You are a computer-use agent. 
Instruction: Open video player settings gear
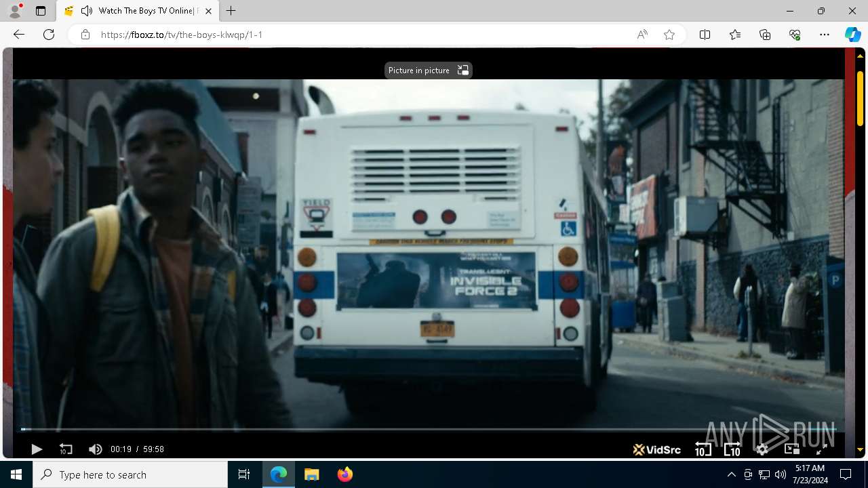[x=762, y=449]
